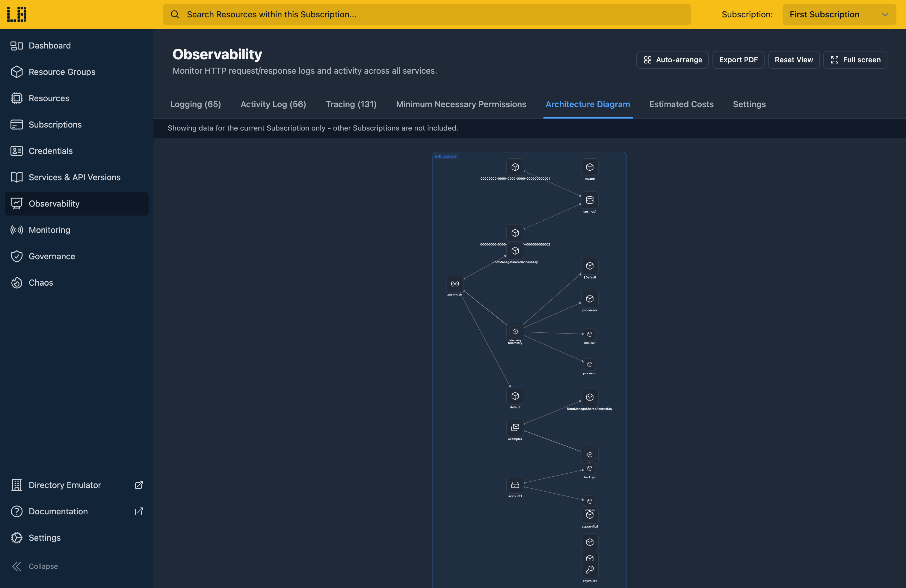The width and height of the screenshot is (906, 588).
Task: Go to Resource Groups
Action: click(x=76, y=72)
